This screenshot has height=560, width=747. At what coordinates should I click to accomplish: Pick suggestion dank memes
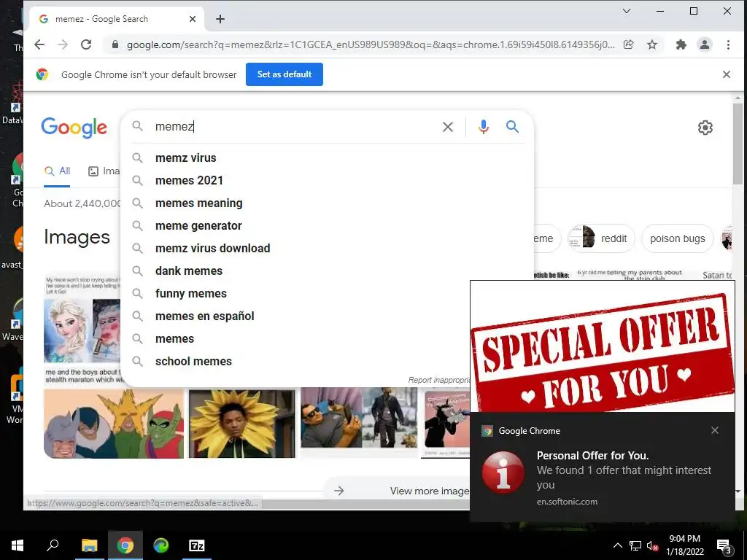click(x=328, y=271)
